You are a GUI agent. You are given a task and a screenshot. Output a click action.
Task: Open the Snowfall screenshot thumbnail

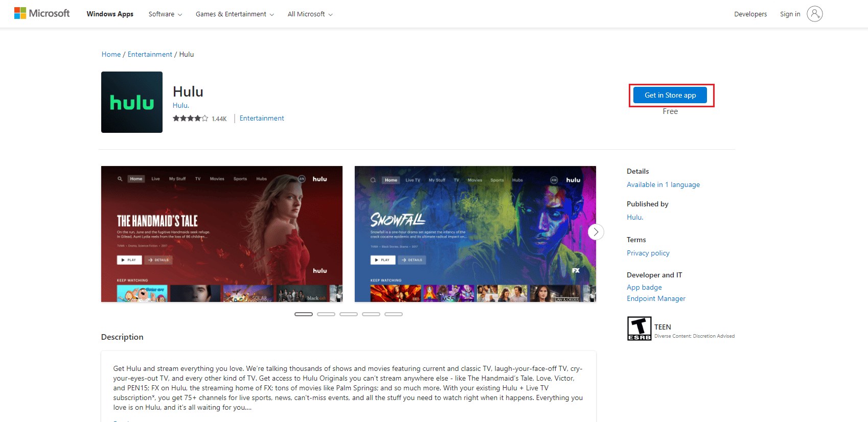475,233
